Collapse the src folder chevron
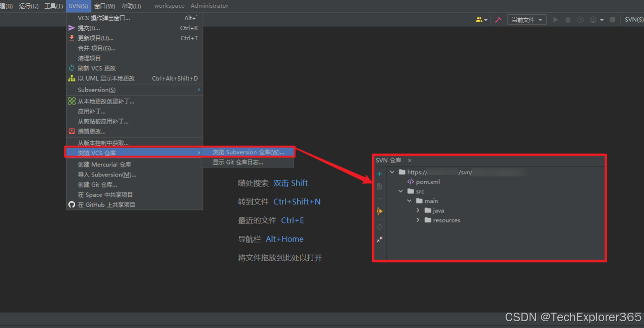 401,191
